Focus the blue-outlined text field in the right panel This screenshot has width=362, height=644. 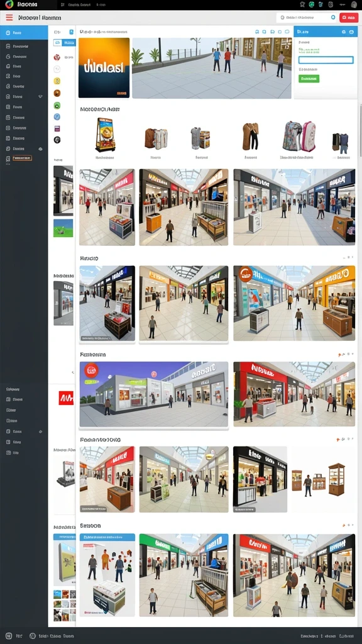[326, 60]
